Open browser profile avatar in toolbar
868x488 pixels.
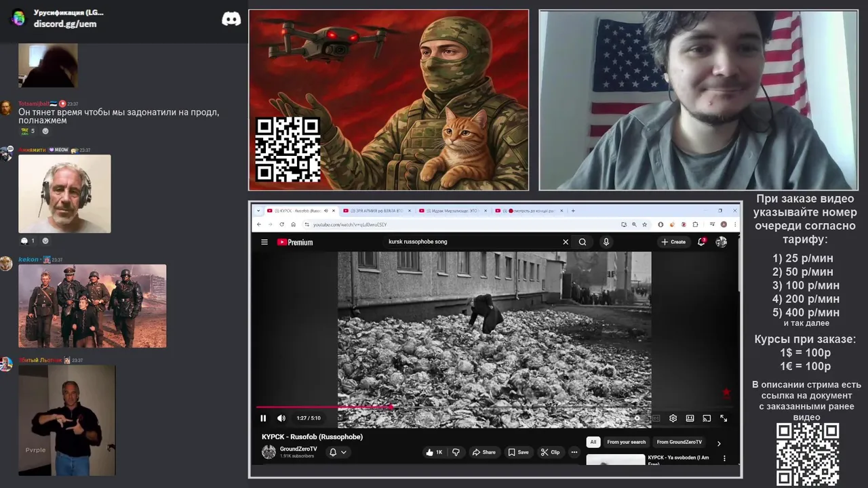[724, 224]
